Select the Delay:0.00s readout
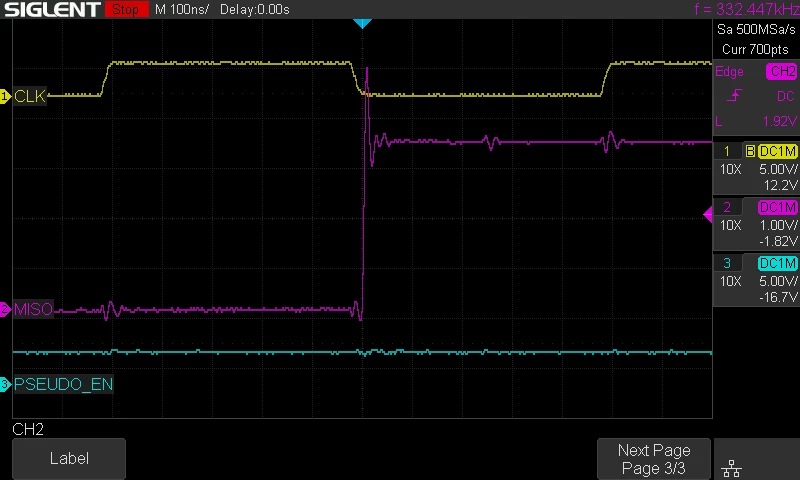Screen dimensions: 800x480 tap(255, 9)
